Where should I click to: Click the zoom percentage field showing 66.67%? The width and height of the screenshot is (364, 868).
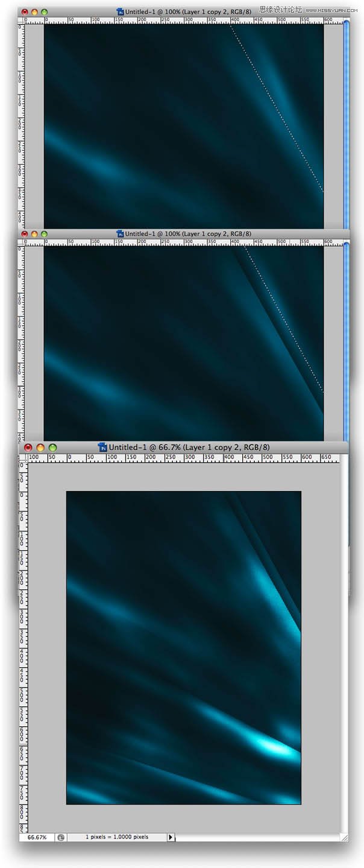(x=37, y=837)
